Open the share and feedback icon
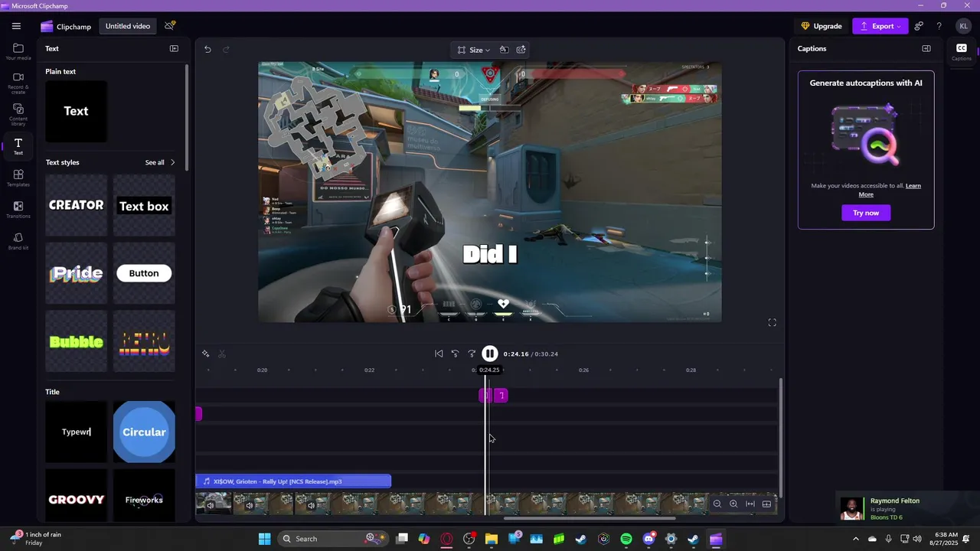This screenshot has height=551, width=980. click(919, 26)
